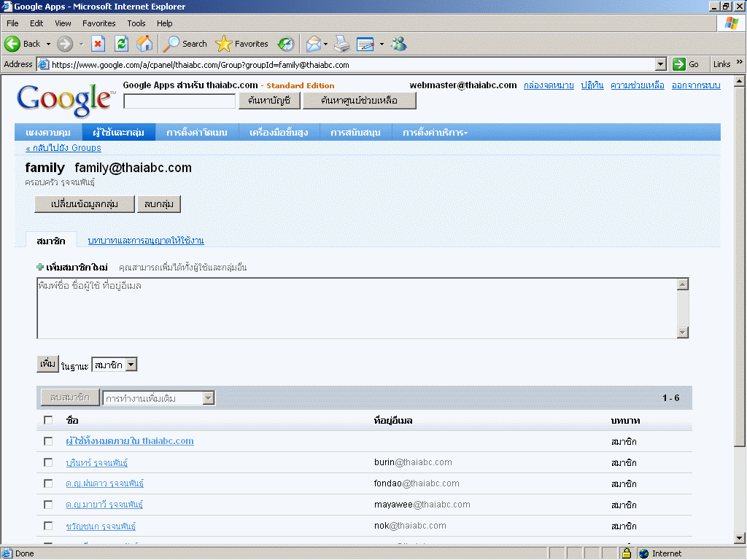Tick the checkbox for fondao@thaiabc.com row

[48, 483]
